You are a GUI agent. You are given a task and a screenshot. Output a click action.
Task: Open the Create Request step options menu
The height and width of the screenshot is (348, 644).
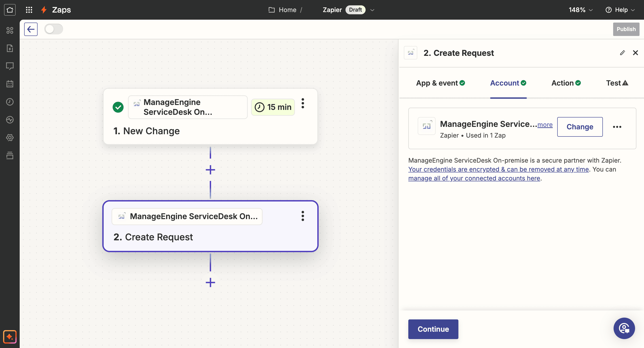pos(303,216)
